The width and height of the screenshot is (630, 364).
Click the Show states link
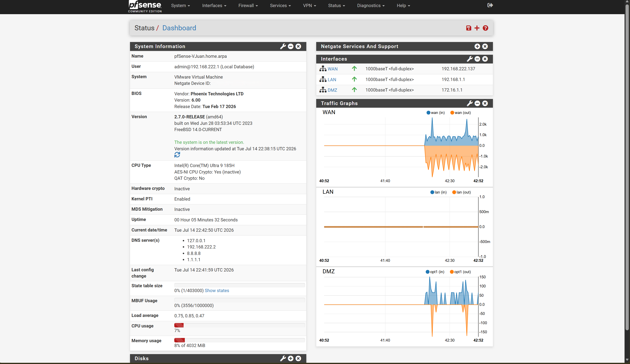tap(217, 290)
